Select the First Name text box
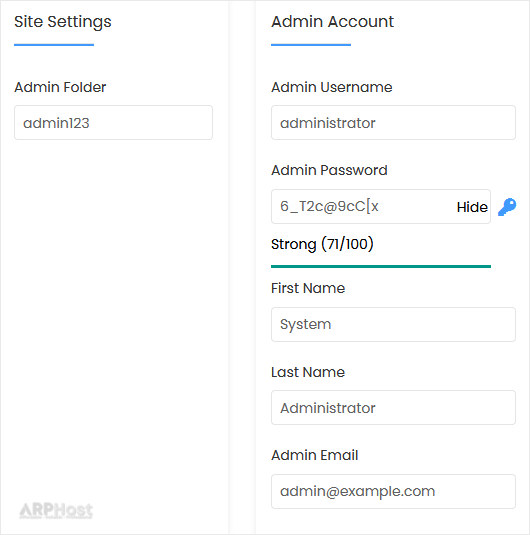Image resolution: width=530 pixels, height=535 pixels. pyautogui.click(x=393, y=324)
